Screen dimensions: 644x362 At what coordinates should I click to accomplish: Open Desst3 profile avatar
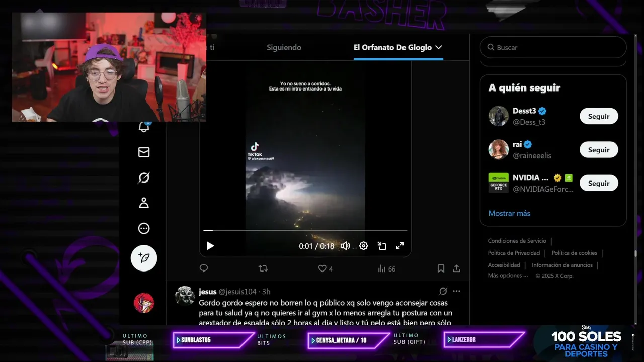click(499, 116)
